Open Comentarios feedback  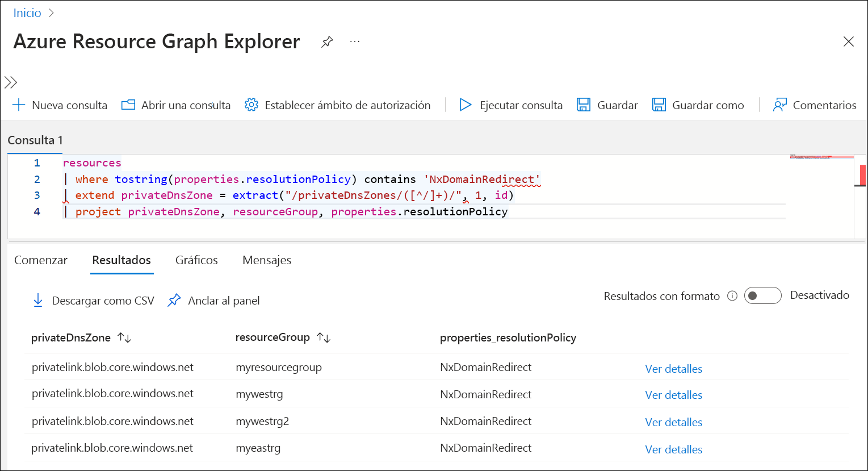click(825, 105)
